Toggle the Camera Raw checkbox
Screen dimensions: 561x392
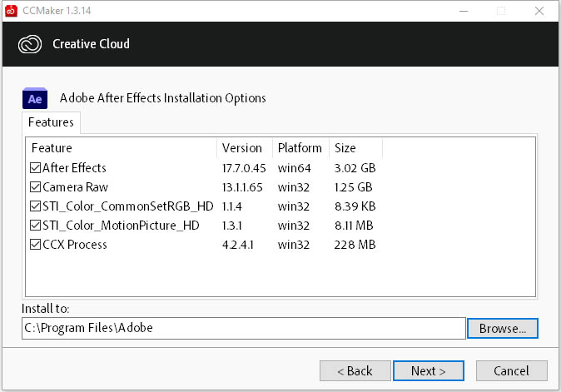click(x=36, y=187)
